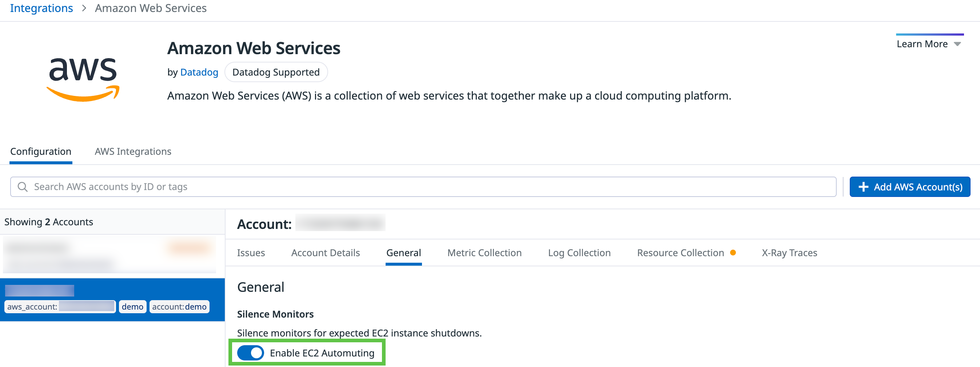Click the 'Account:' heading
980x367 pixels.
click(x=264, y=224)
